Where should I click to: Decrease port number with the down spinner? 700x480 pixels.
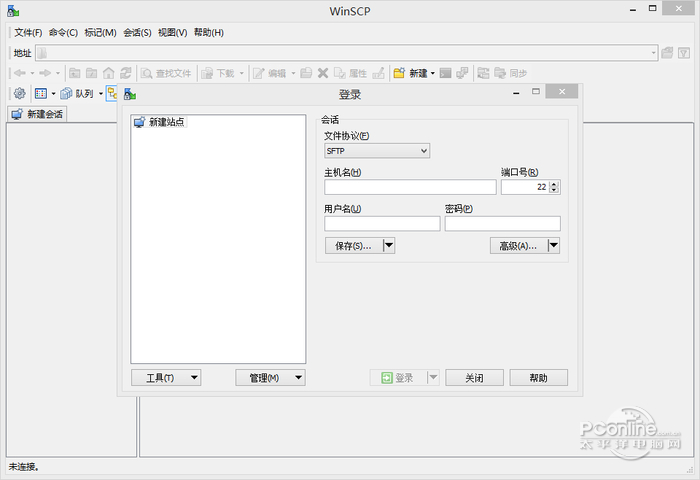click(x=554, y=190)
